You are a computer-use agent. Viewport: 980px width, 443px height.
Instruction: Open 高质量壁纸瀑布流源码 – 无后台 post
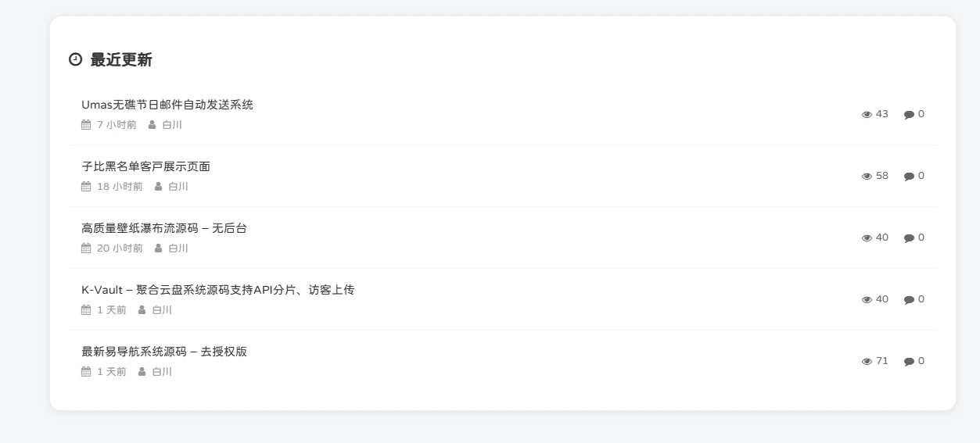click(164, 228)
